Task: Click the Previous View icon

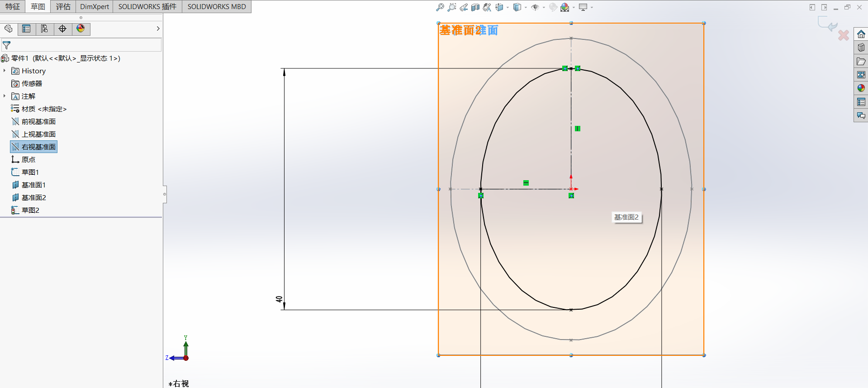Action: [x=464, y=7]
